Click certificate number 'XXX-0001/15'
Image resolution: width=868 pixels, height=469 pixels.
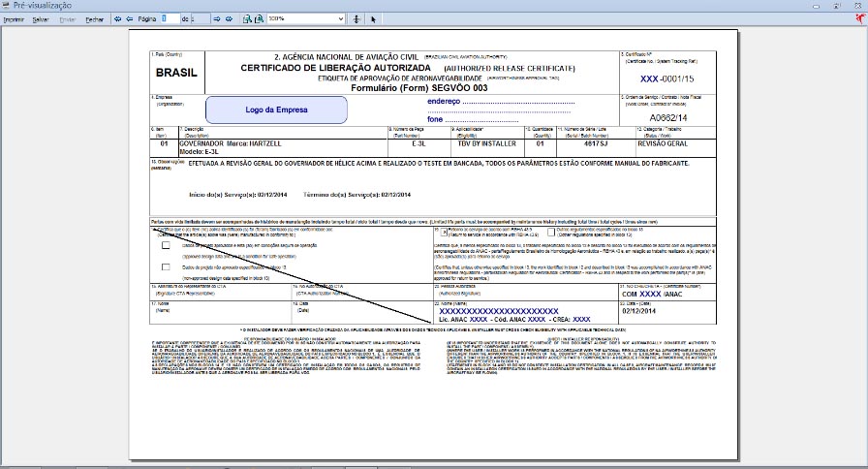667,78
